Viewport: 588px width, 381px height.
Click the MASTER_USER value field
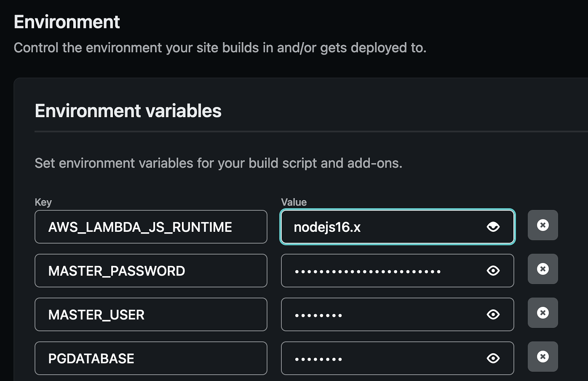click(x=383, y=315)
